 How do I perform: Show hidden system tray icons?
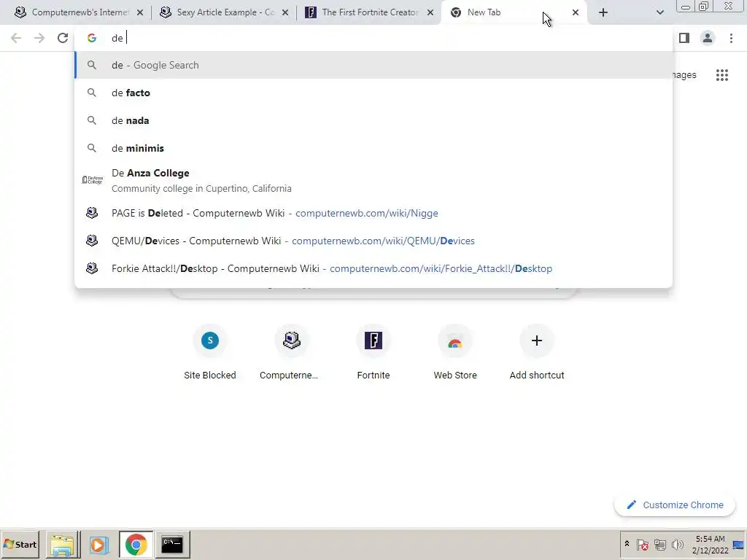coord(627,544)
